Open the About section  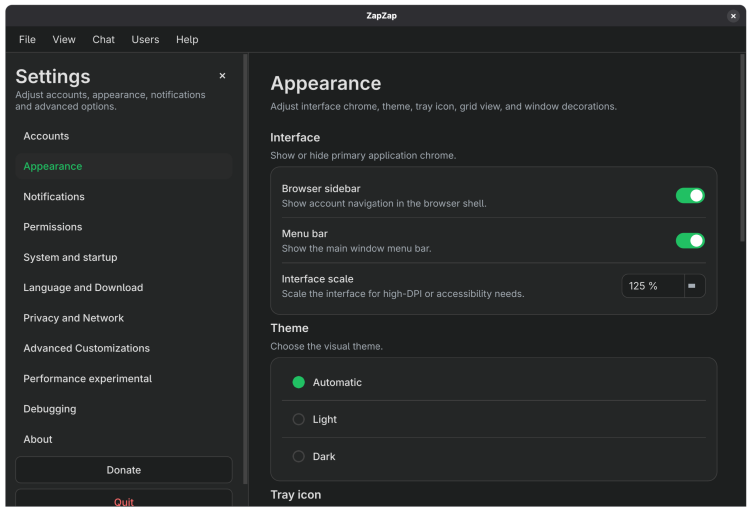point(124,439)
